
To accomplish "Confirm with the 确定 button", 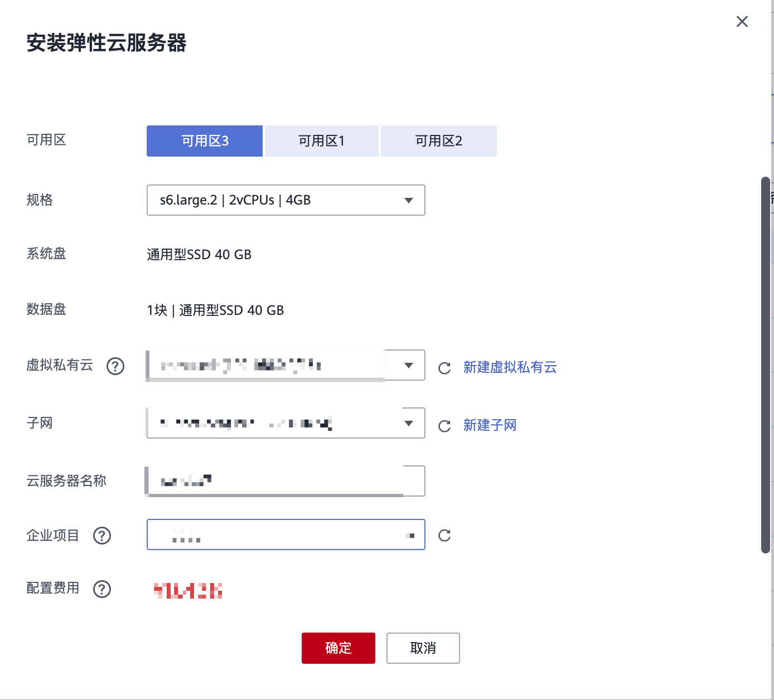I will tap(338, 648).
